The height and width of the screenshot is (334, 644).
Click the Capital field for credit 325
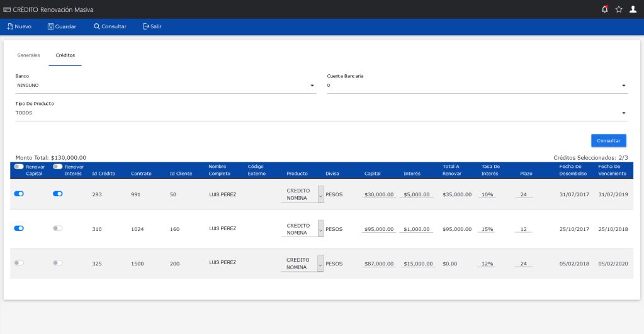click(379, 264)
